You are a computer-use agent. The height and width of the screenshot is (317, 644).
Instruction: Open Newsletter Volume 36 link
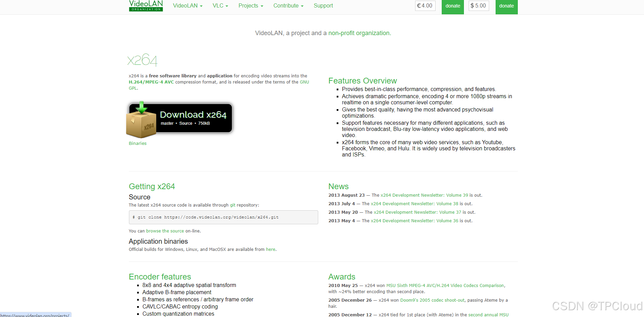click(414, 221)
